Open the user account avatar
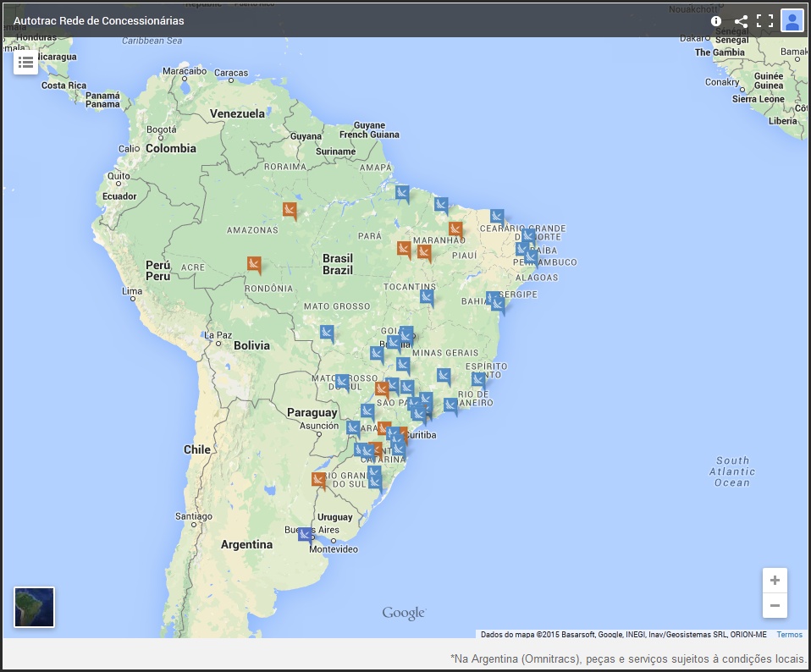Image resolution: width=811 pixels, height=672 pixels. (792, 20)
